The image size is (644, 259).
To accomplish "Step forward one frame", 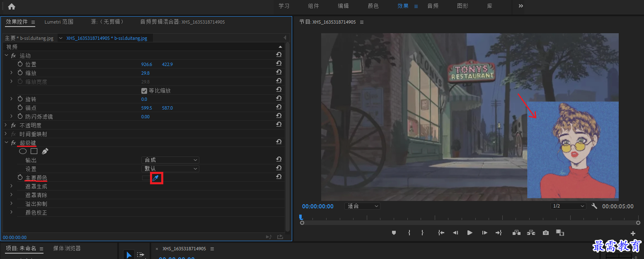I will click(484, 233).
